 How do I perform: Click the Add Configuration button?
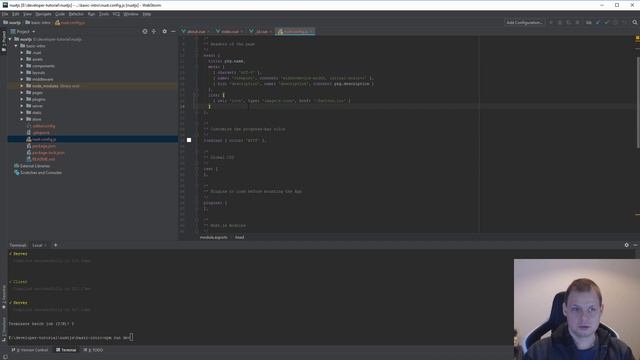(x=524, y=22)
